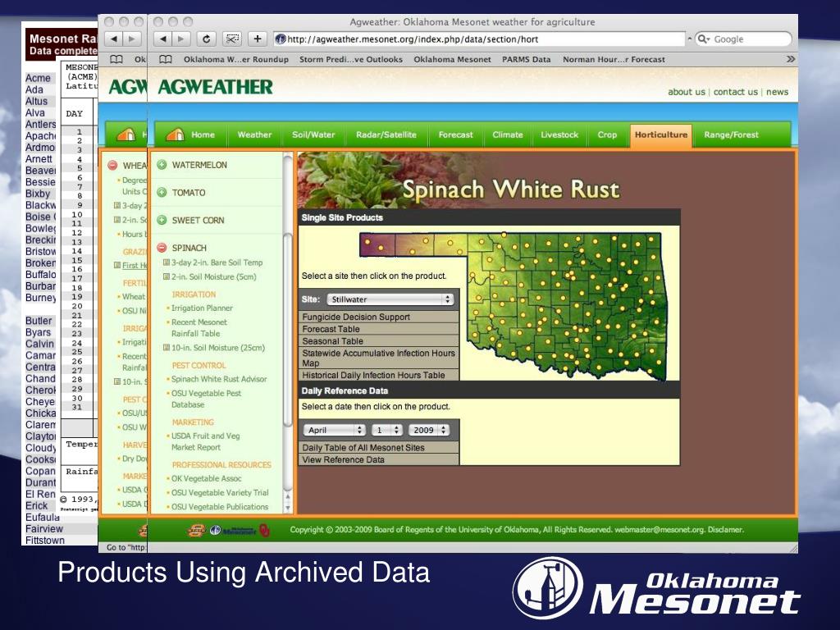Click the PARMS Data bookmark
Screen dimensions: 840x630
526,59
